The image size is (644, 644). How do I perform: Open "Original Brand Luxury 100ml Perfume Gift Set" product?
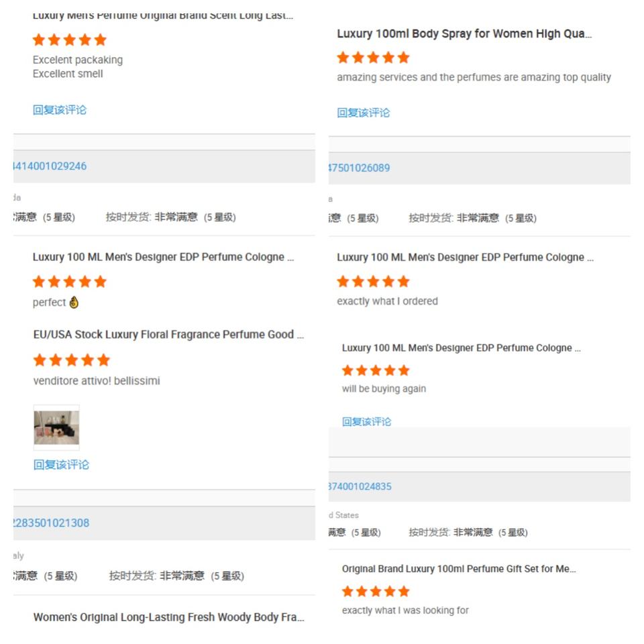[459, 569]
